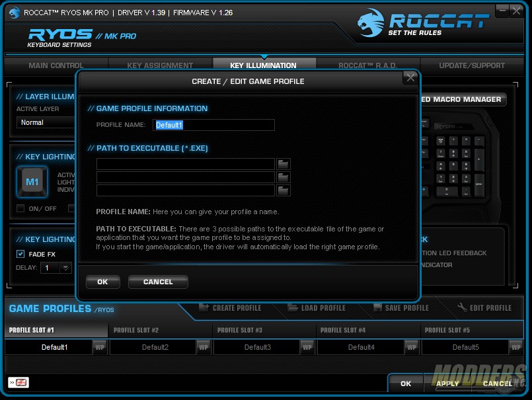Switch to Main Control tab
This screenshot has width=532, height=400.
click(x=56, y=65)
